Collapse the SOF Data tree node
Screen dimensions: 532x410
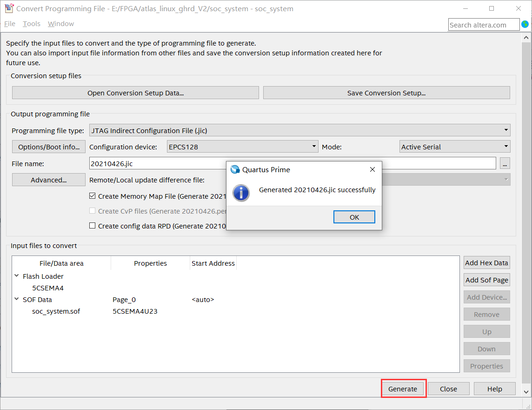coord(17,299)
